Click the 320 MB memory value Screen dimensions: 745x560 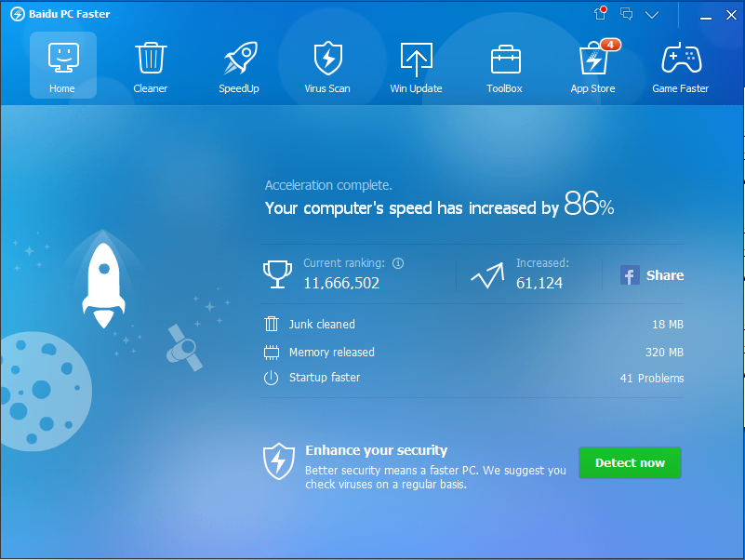tap(664, 353)
